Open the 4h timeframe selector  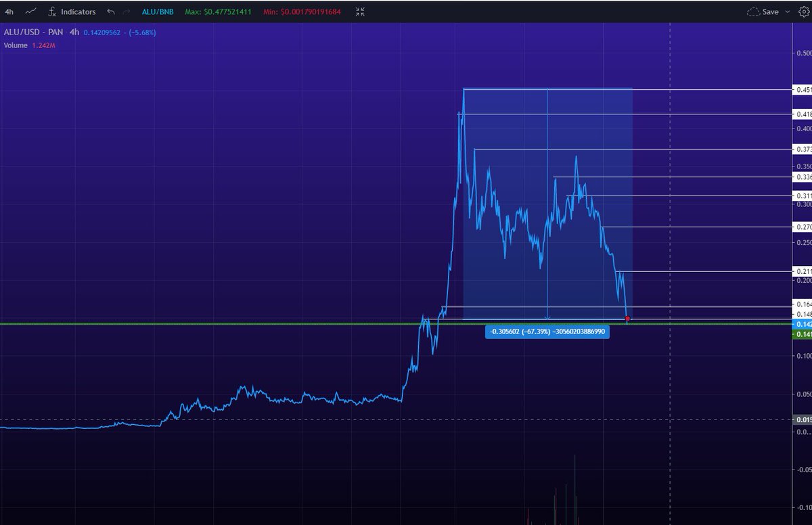click(9, 12)
